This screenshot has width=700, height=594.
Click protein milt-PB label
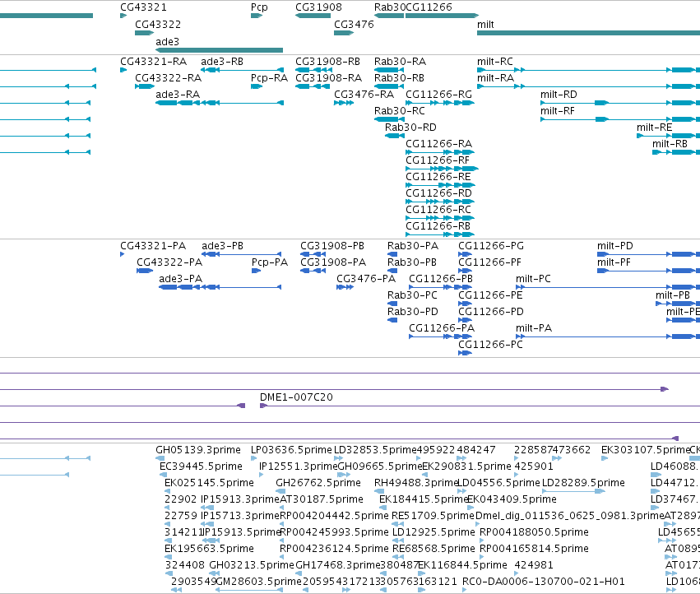(x=672, y=295)
